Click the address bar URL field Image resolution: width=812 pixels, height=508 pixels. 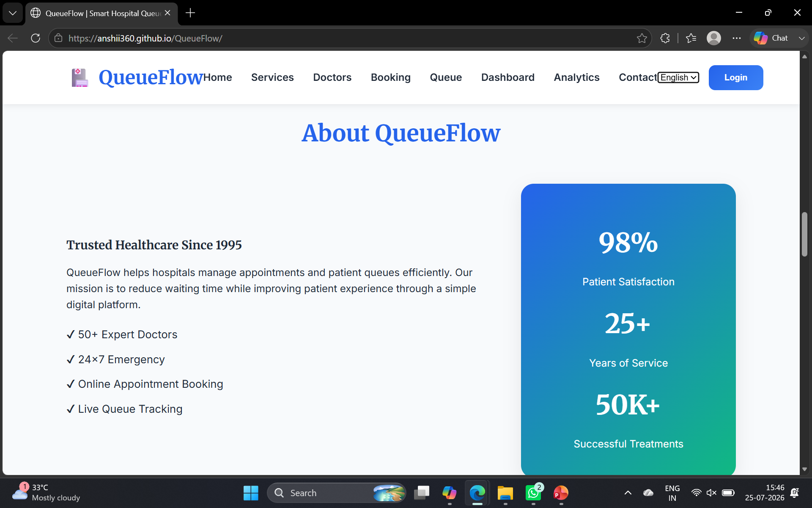(351, 38)
